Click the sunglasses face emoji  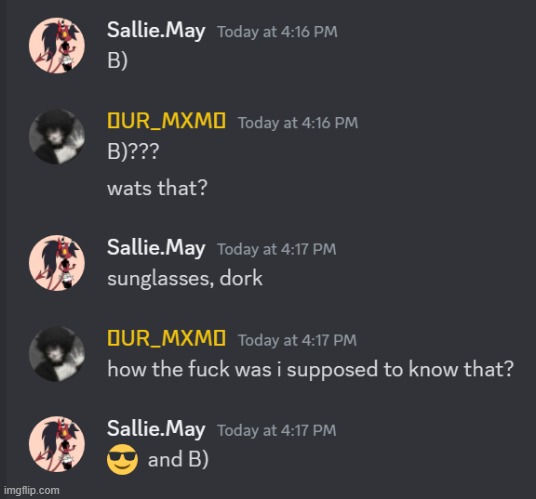(x=122, y=459)
